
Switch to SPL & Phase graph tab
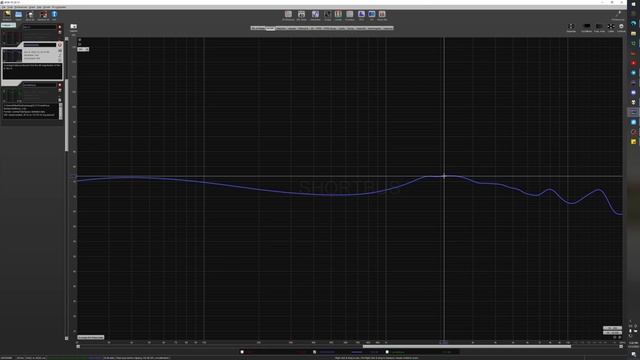point(258,28)
